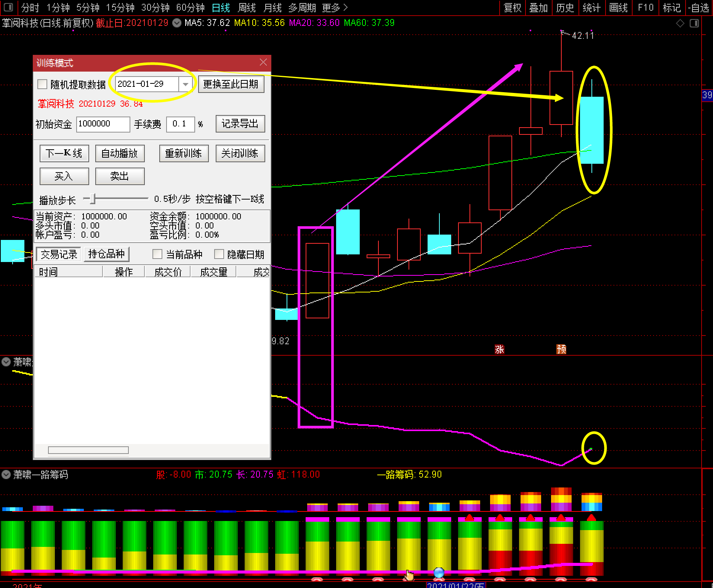The width and height of the screenshot is (713, 588).
Task: Toggle the 隐藏日期 checkbox
Action: pyautogui.click(x=219, y=254)
